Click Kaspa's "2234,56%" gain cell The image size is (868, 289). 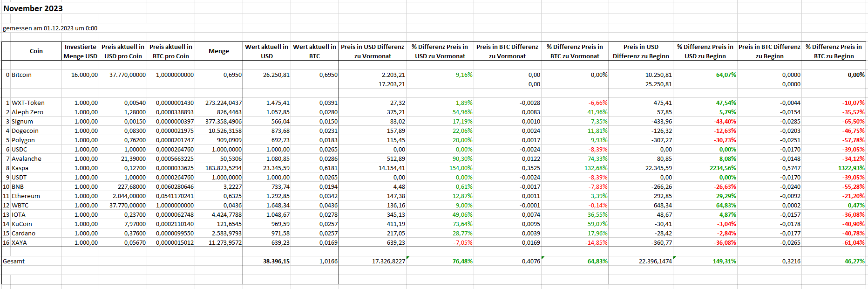pyautogui.click(x=723, y=168)
